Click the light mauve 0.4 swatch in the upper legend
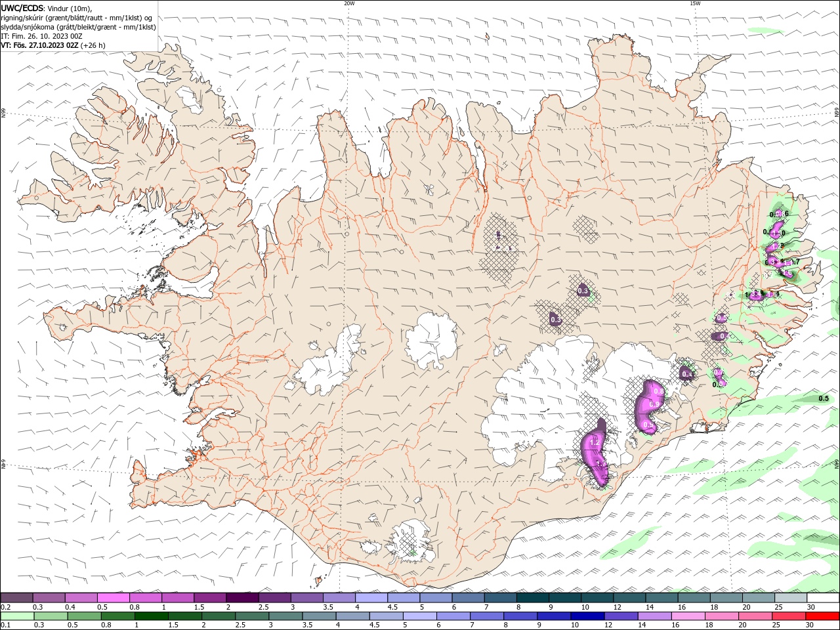The image size is (840, 630). (81, 598)
